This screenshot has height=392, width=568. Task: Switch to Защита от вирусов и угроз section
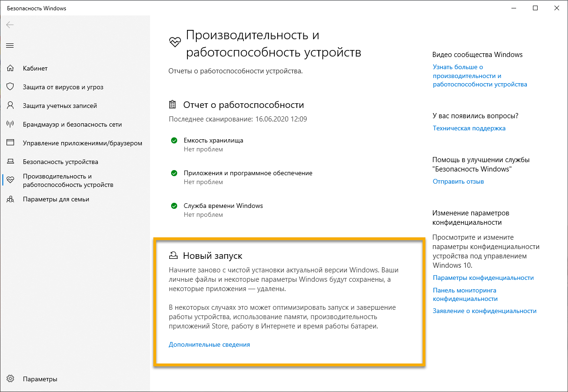(x=58, y=87)
